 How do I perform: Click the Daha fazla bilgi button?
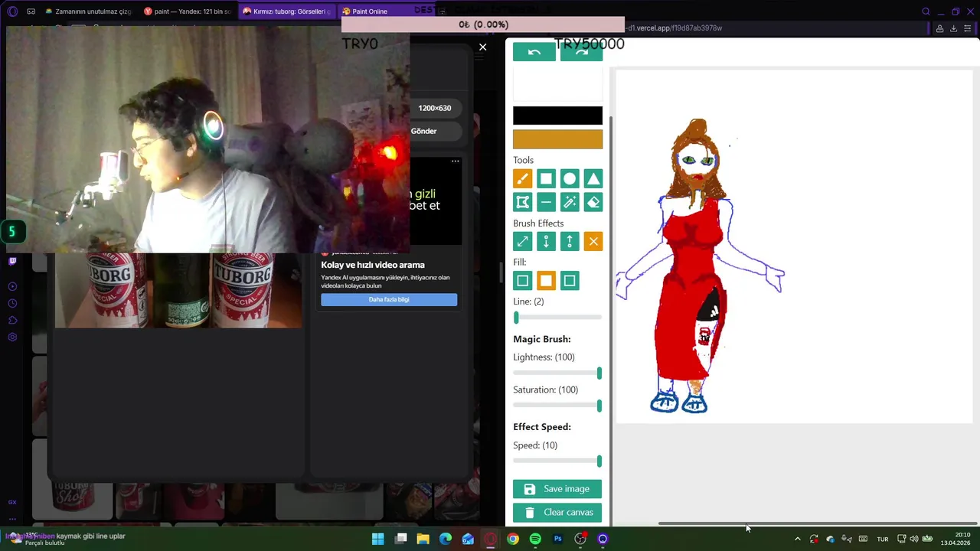pos(389,299)
